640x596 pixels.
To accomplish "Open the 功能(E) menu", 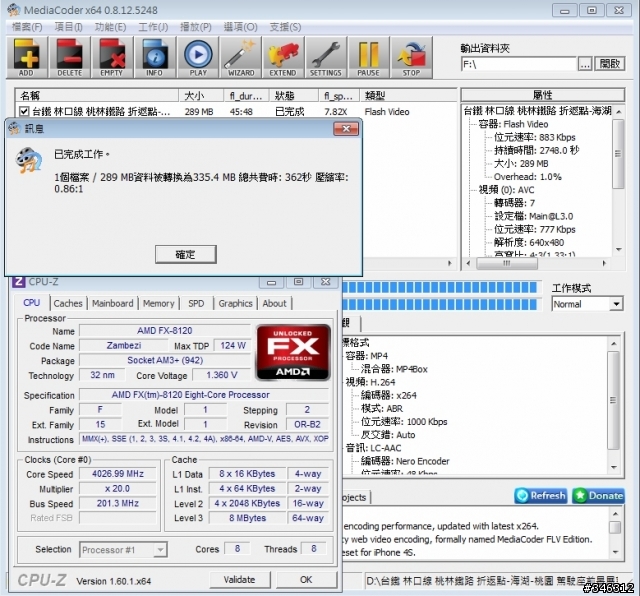I will pos(110,27).
